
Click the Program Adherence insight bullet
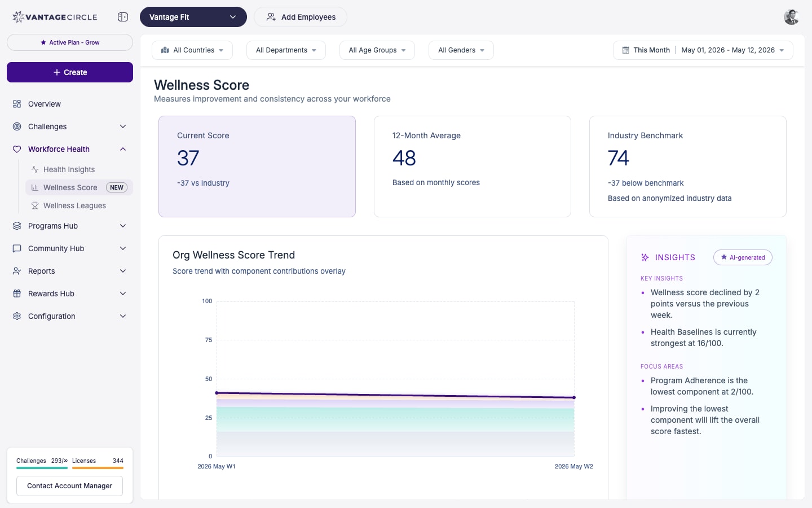click(x=702, y=386)
